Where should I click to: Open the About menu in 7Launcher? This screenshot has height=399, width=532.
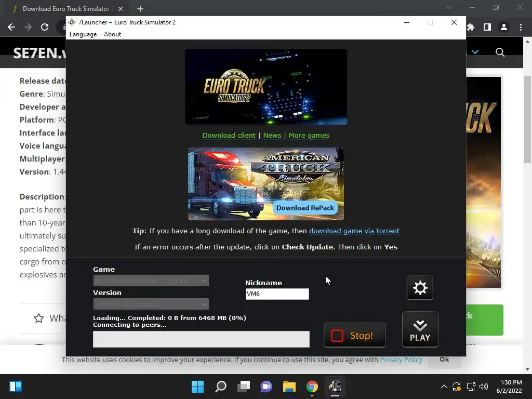click(112, 34)
